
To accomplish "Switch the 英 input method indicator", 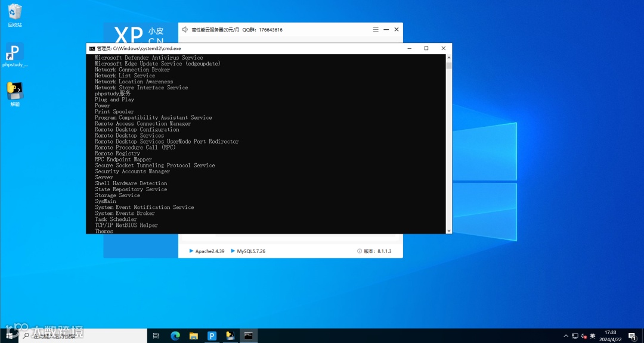I will (593, 336).
